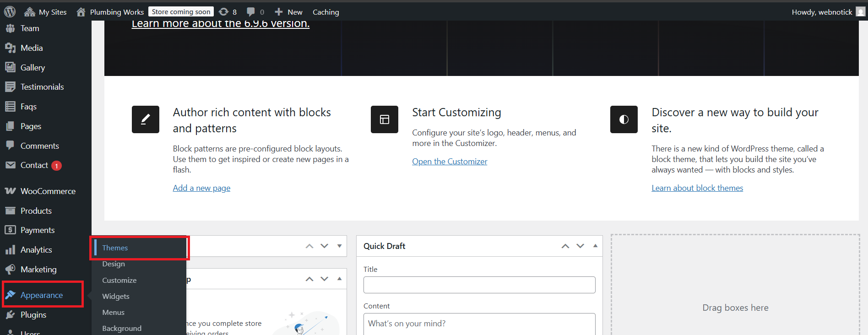
Task: Select Themes in Appearance submenu
Action: [115, 248]
